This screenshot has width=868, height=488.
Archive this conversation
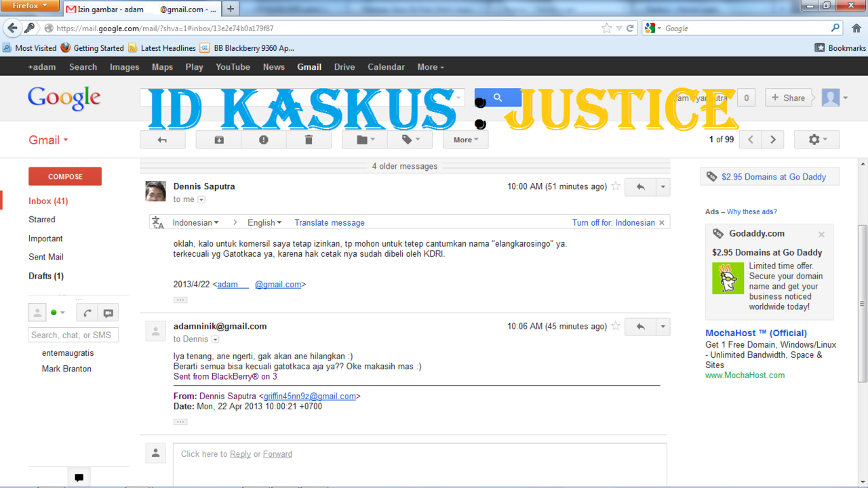click(x=219, y=140)
